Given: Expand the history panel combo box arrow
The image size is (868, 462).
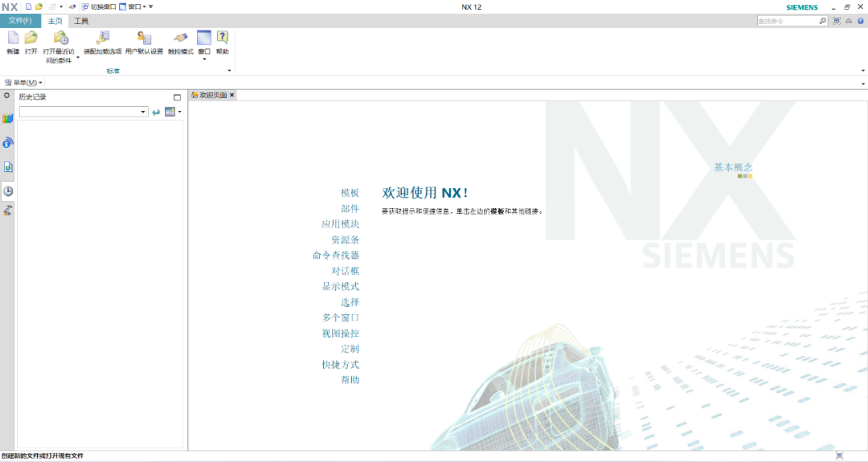Looking at the screenshot, I should point(143,112).
